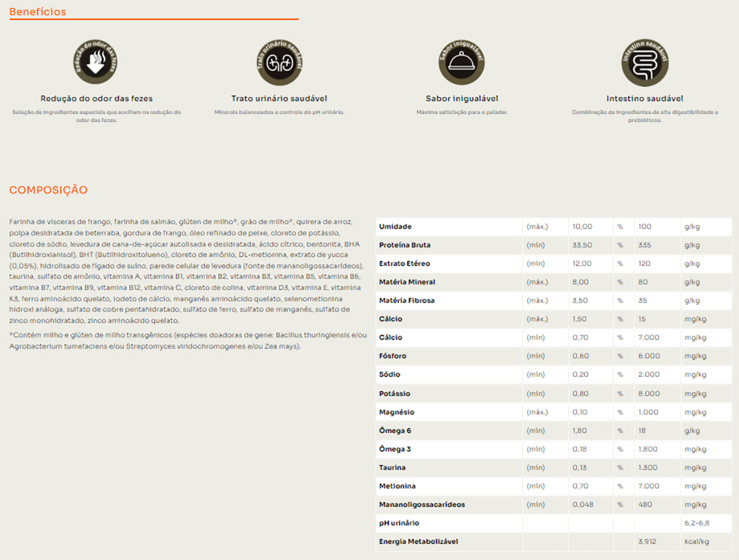
Task: Select the Umidade row label
Action: pos(395,227)
